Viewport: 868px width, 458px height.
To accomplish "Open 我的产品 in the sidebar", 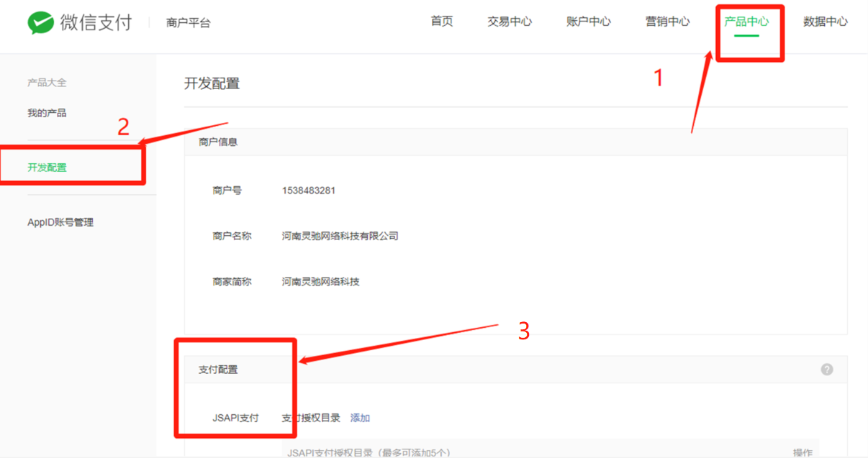I will pyautogui.click(x=47, y=113).
